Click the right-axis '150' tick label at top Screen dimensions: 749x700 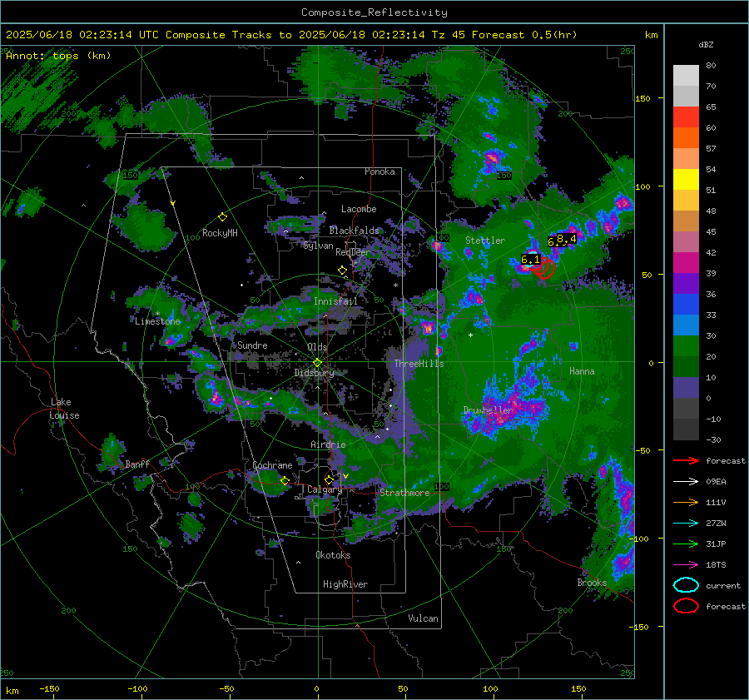coord(643,98)
